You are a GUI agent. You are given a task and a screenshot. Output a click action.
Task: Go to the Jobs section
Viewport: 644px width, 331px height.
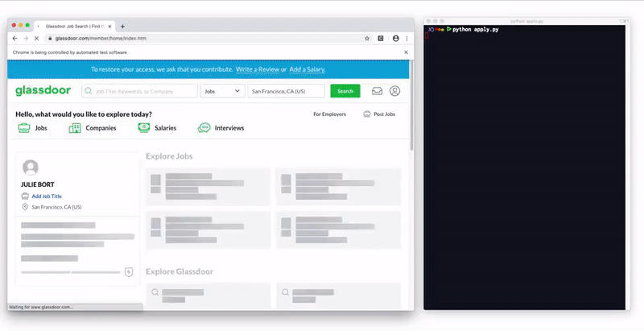(41, 128)
